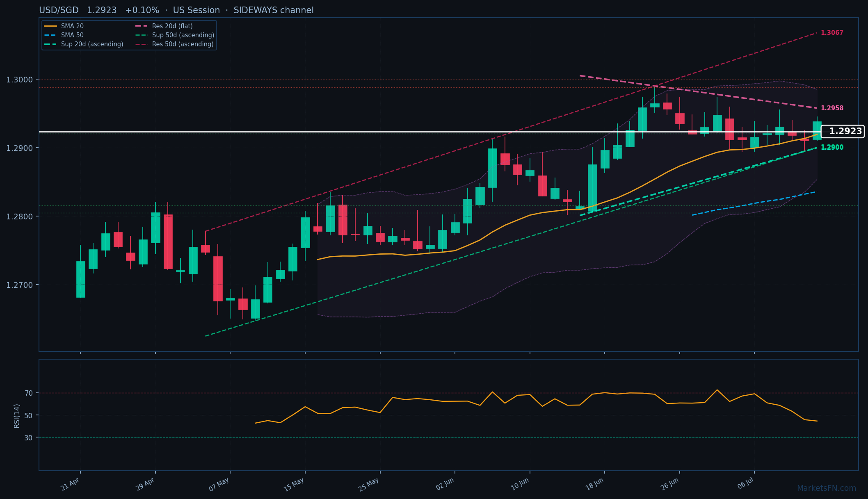Click the 1.3000 y-axis tick label
Viewport: 868px width, 499px height.
(x=20, y=80)
